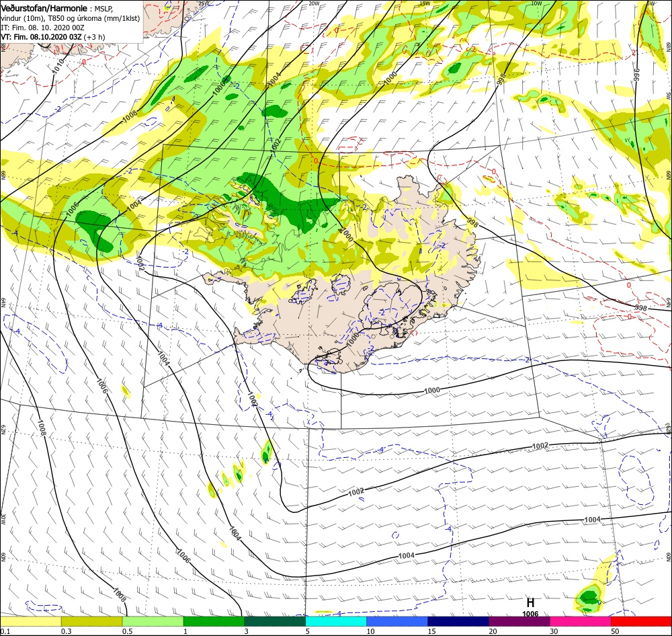Select the dark green 3–5 legend swatch
The image size is (672, 636).
[275, 621]
